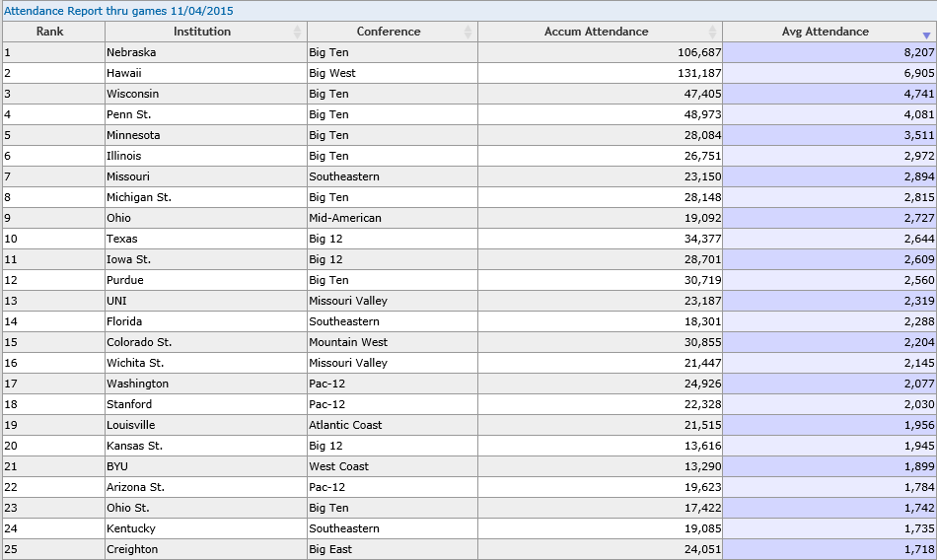Click the Conference column header text

coord(389,32)
